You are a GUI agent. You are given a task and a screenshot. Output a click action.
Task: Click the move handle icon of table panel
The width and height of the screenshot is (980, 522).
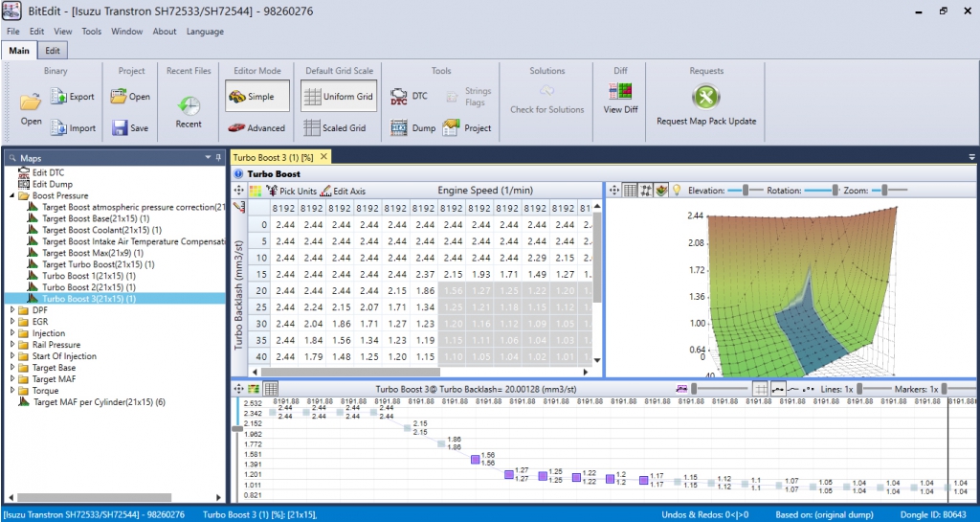238,191
